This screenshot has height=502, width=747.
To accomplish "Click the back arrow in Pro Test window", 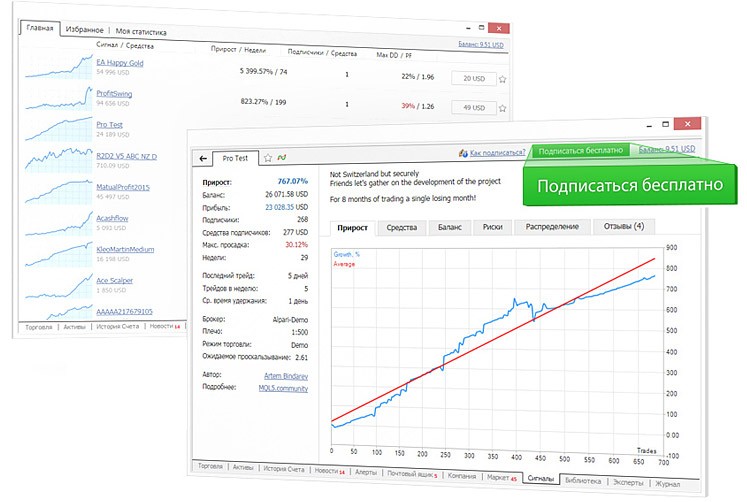I will pyautogui.click(x=203, y=158).
